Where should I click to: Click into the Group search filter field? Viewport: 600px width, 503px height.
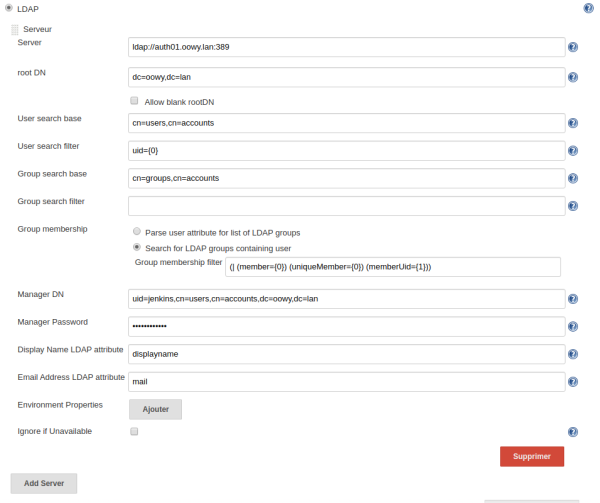point(346,206)
